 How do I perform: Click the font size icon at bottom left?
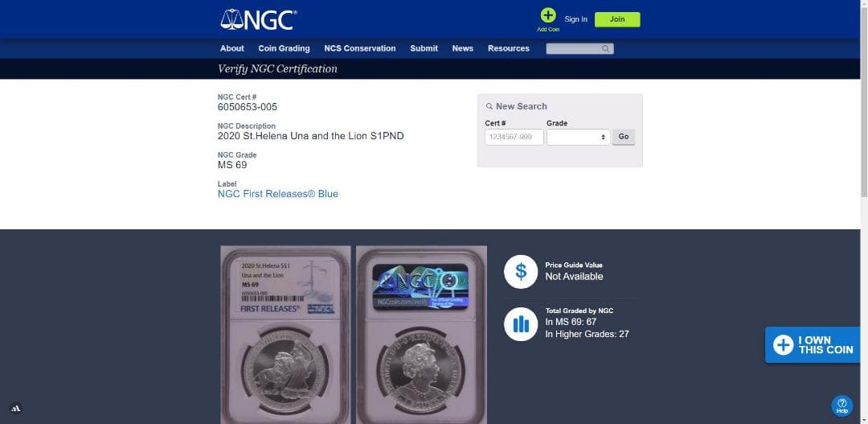click(16, 409)
